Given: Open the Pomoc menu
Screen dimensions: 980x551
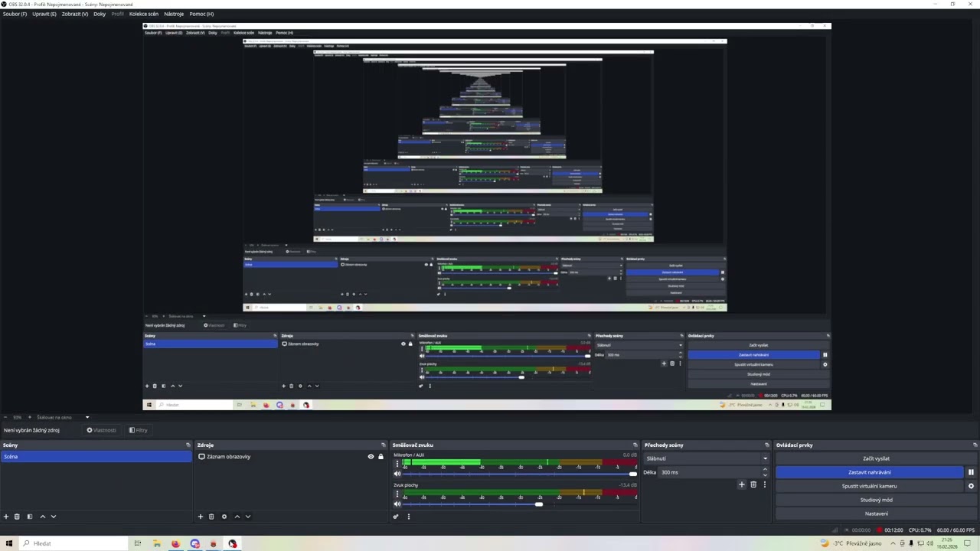Looking at the screenshot, I should coord(201,14).
